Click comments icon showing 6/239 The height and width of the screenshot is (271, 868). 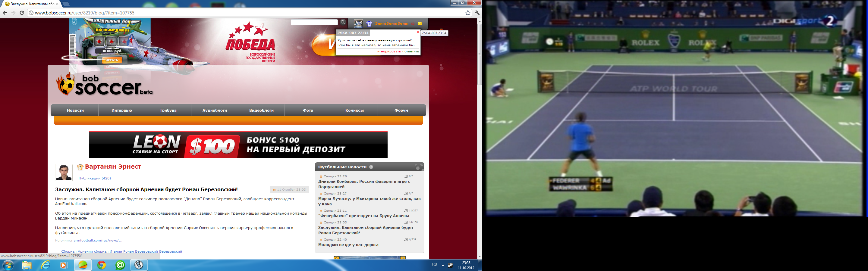[x=406, y=240]
